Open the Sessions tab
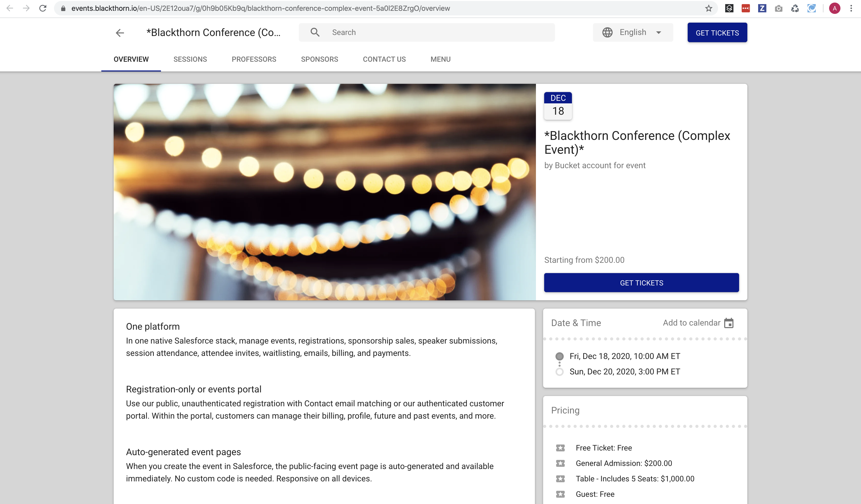This screenshot has width=861, height=504. pos(190,59)
